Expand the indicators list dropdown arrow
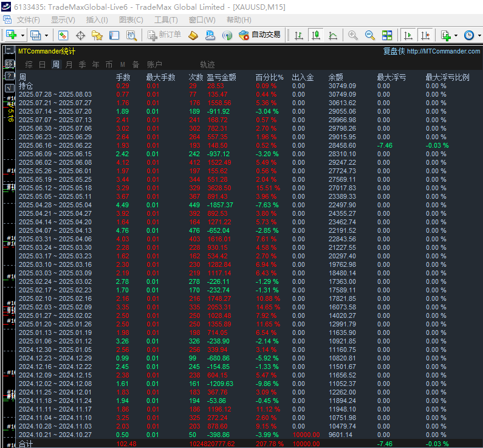Image resolution: width=483 pixels, height=448 pixels. point(456,35)
